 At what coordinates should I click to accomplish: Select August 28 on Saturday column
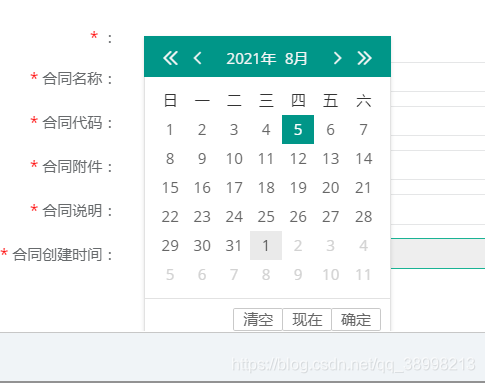click(x=363, y=216)
